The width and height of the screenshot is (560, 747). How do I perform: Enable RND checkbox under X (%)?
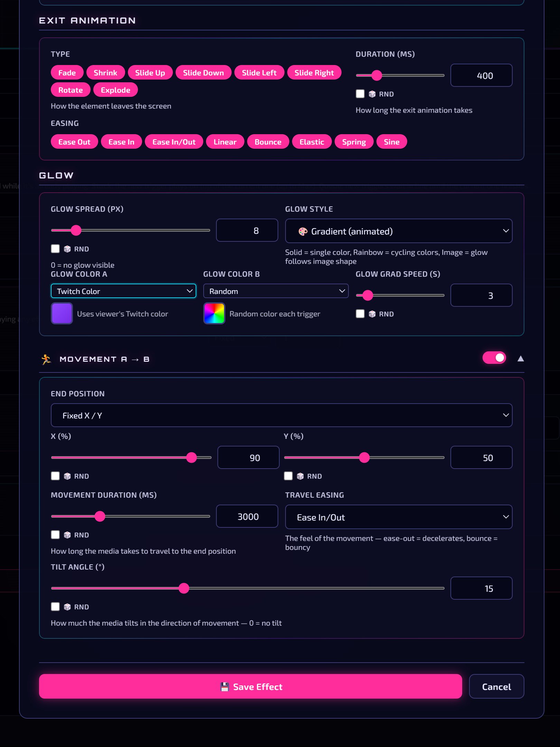click(55, 476)
